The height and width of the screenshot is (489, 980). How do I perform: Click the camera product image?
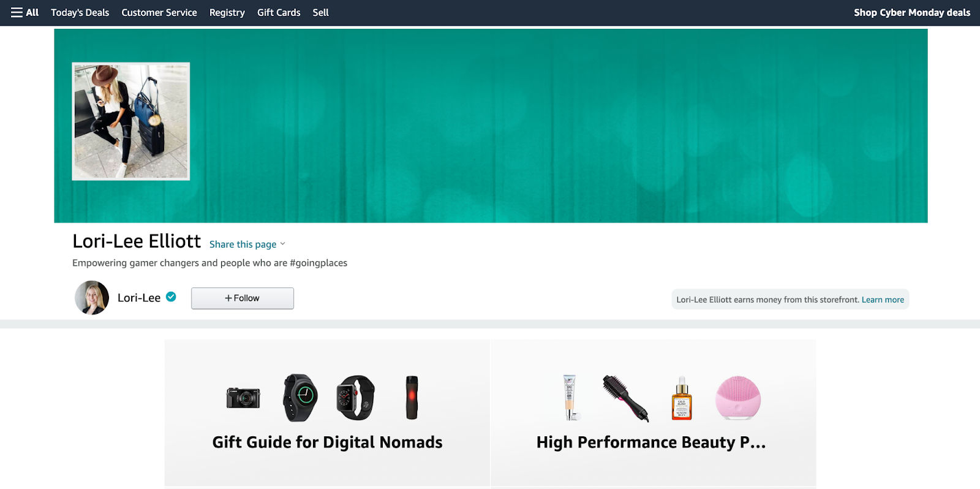coord(243,398)
